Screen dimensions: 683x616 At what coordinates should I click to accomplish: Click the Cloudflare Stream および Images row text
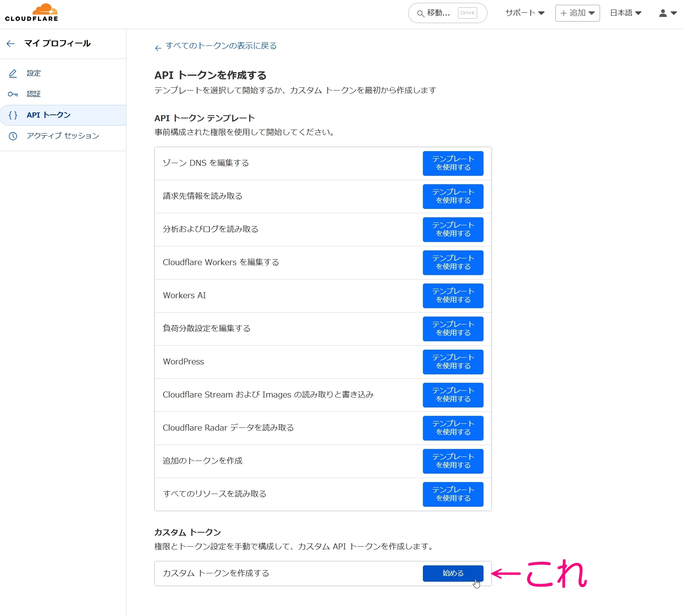(x=268, y=395)
